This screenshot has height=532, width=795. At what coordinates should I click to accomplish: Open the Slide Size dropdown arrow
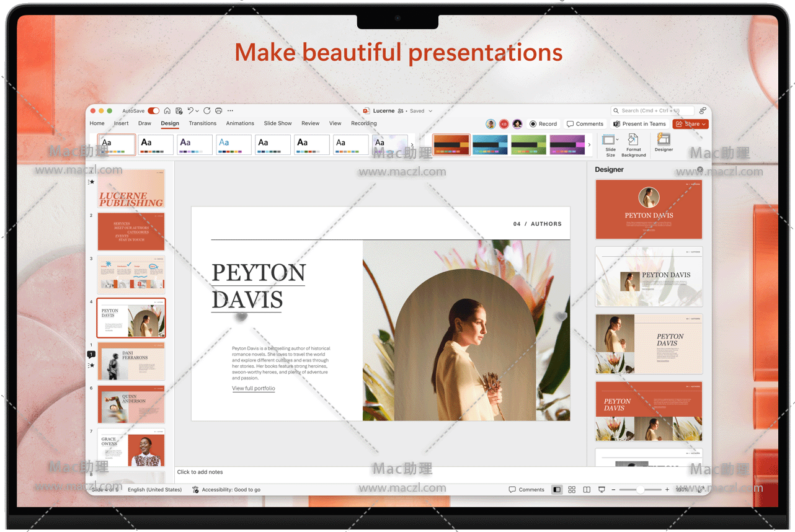[x=618, y=140]
